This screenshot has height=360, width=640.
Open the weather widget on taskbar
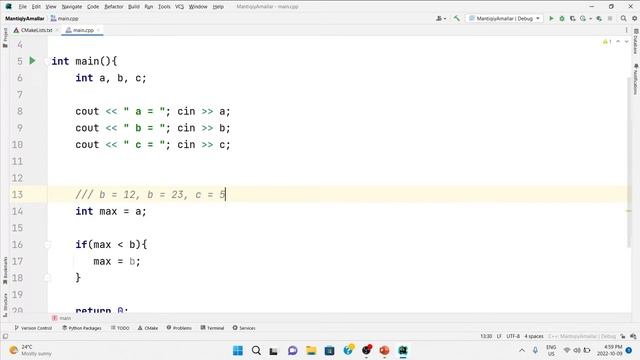(31, 350)
